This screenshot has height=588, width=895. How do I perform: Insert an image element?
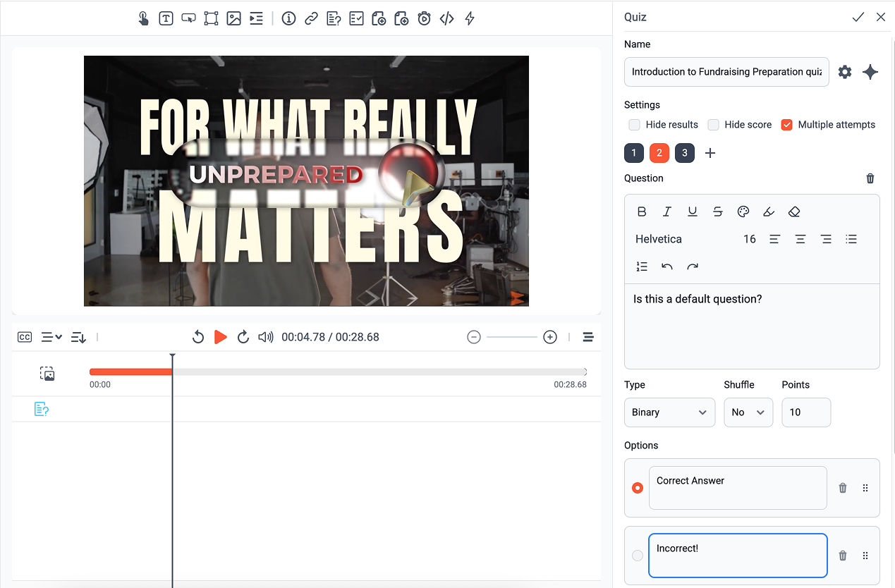[233, 19]
